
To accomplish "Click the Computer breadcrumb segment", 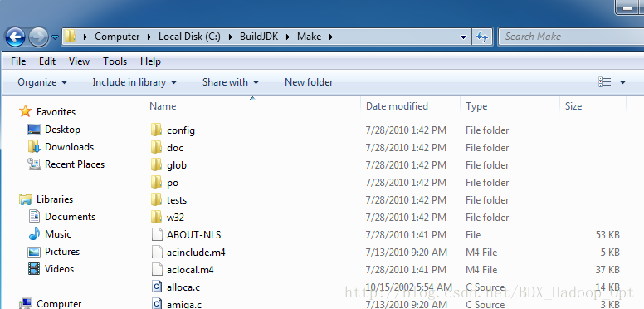I will pyautogui.click(x=117, y=37).
